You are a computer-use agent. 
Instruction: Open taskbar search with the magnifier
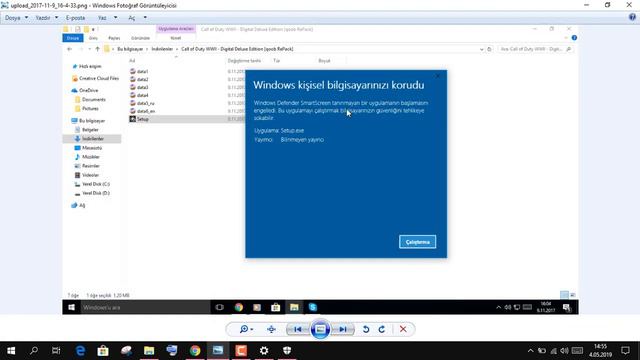tap(34, 351)
